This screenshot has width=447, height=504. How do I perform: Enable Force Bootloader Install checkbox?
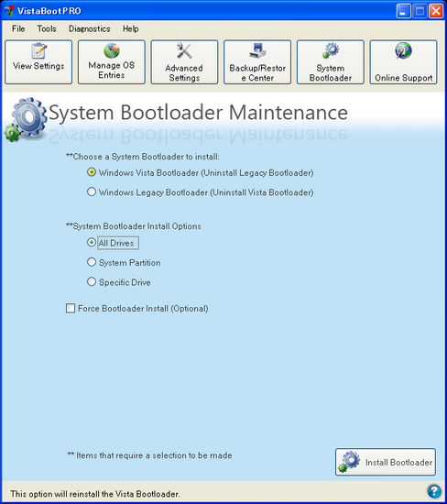point(71,308)
